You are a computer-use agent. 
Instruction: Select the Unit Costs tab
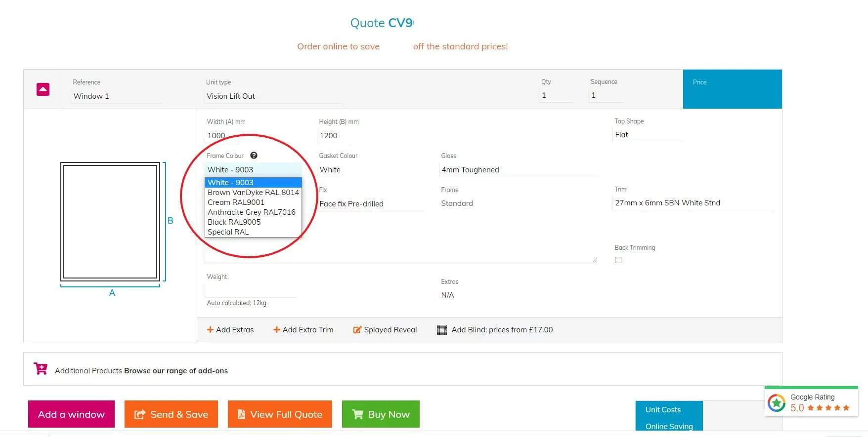[663, 410]
